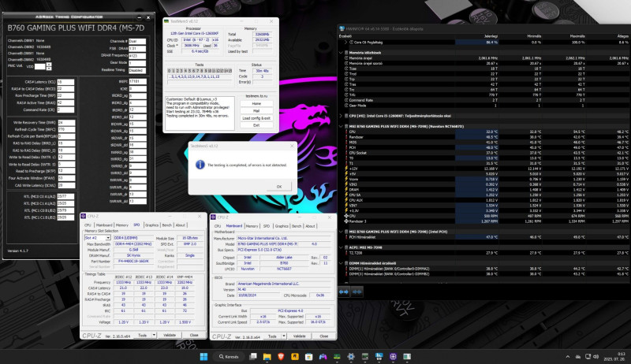Switch to Mainboard tab in left CPU-Z
The image size is (631, 364).
pos(104,225)
